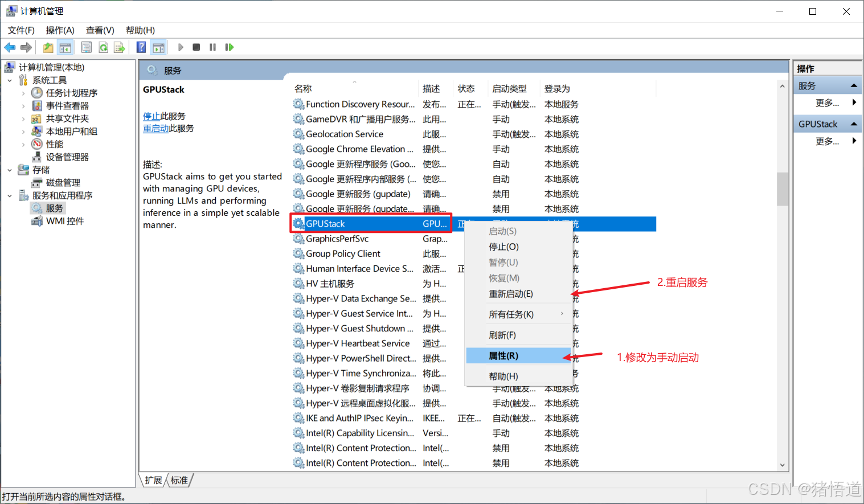Image resolution: width=864 pixels, height=504 pixels.
Task: Switch to the 标准 tab
Action: click(179, 480)
